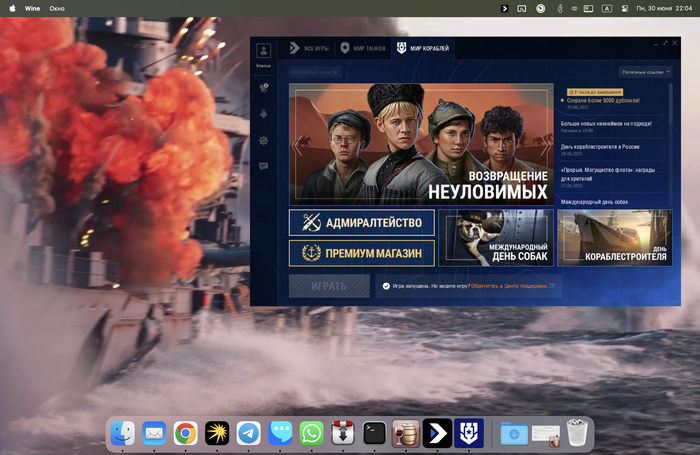
Task: Open the Сохрани более 9000 дублонов news item
Action: coord(603,101)
